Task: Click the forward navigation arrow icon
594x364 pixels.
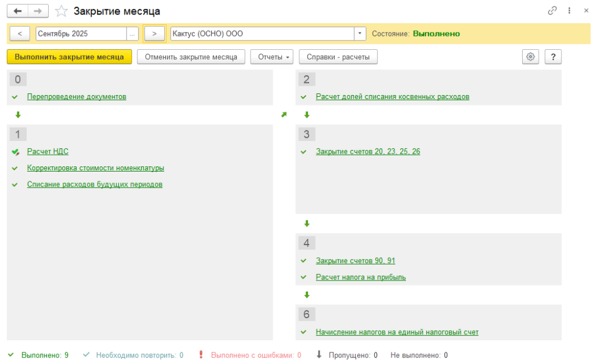Action: (x=38, y=11)
